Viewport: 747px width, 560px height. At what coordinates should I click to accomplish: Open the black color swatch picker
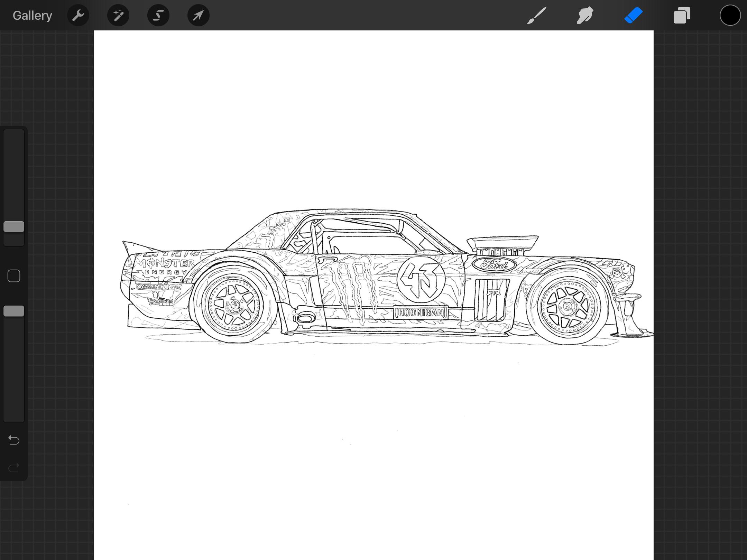pyautogui.click(x=730, y=16)
